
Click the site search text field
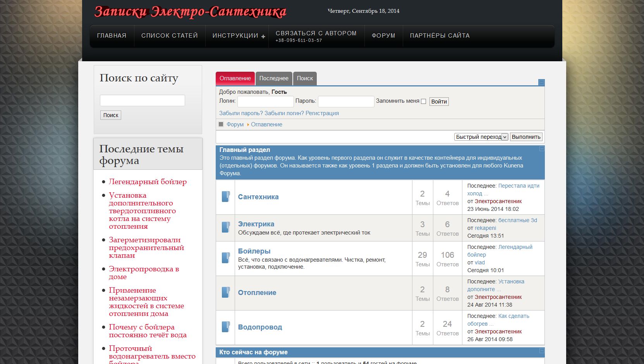(142, 100)
